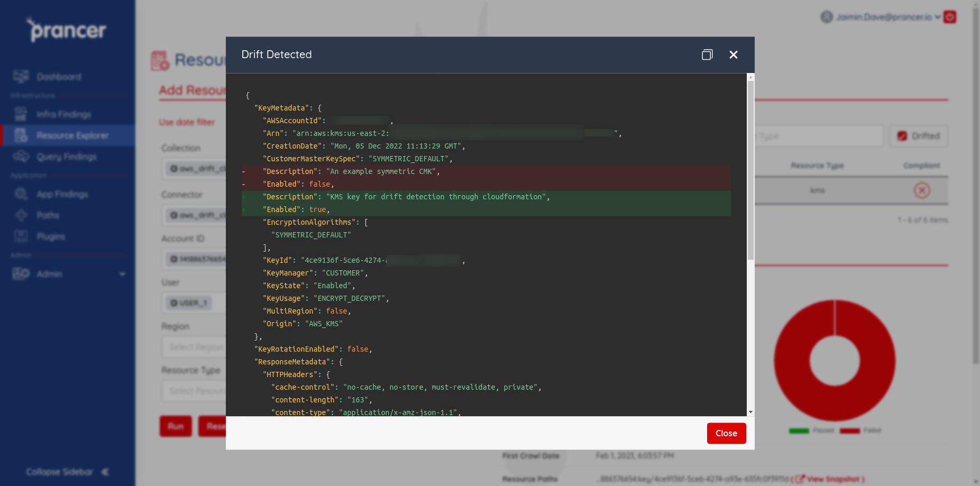Click the red power logout icon
980x486 pixels.
click(x=950, y=17)
